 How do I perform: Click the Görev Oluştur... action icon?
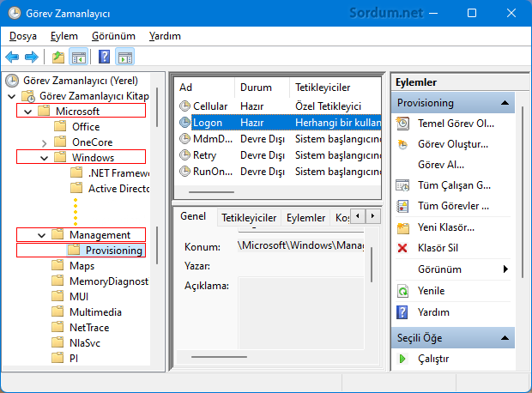click(402, 144)
